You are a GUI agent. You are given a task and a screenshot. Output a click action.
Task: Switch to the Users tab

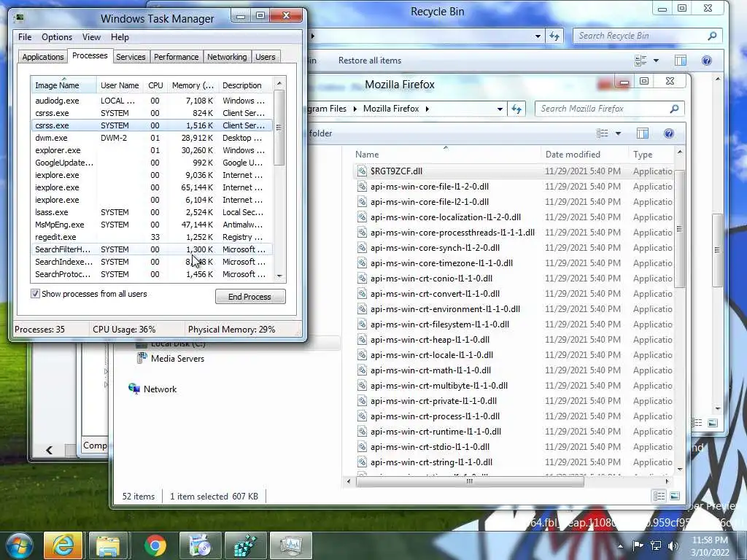coord(265,57)
